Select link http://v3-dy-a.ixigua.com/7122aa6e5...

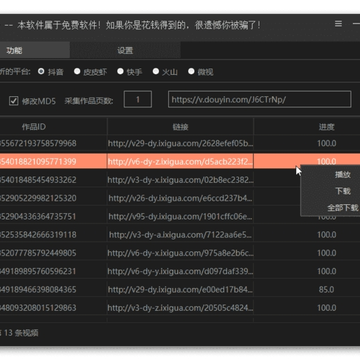pyautogui.click(x=180, y=235)
